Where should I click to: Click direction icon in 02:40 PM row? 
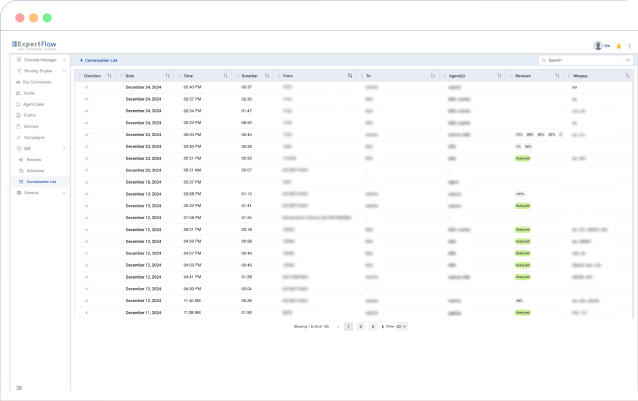tap(87, 87)
